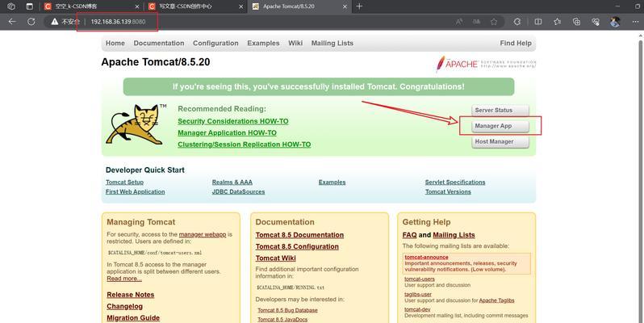Open the Migration Guide link
The width and height of the screenshot is (644, 323).
coord(133,317)
